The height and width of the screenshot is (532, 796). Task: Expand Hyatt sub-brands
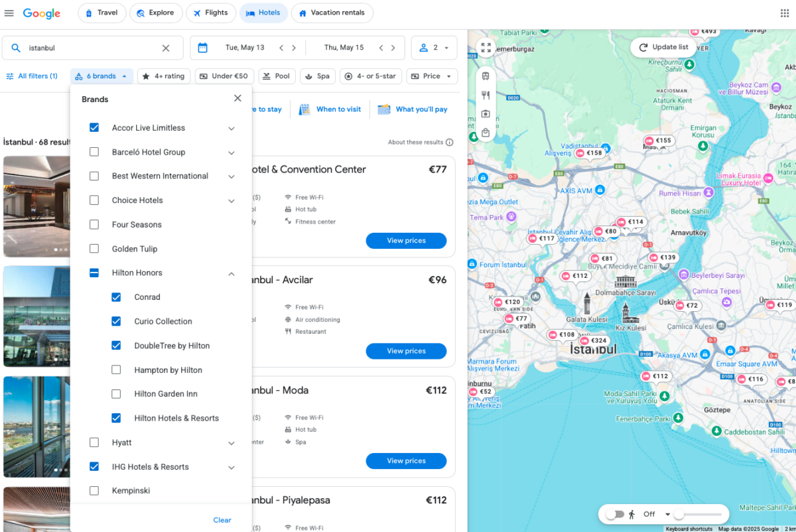[232, 443]
